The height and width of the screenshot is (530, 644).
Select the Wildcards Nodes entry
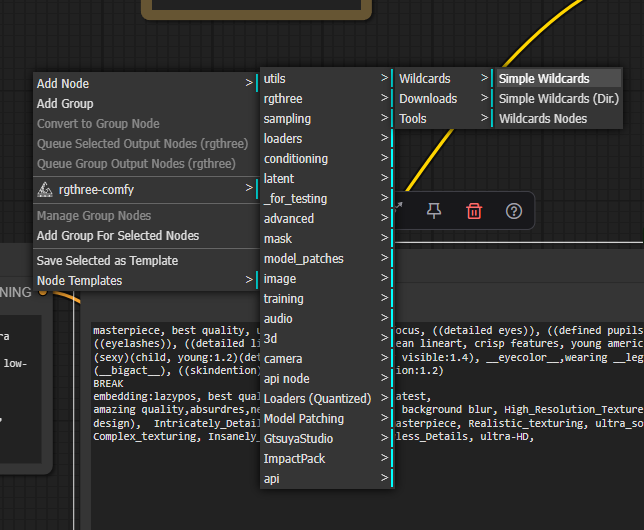pos(559,119)
